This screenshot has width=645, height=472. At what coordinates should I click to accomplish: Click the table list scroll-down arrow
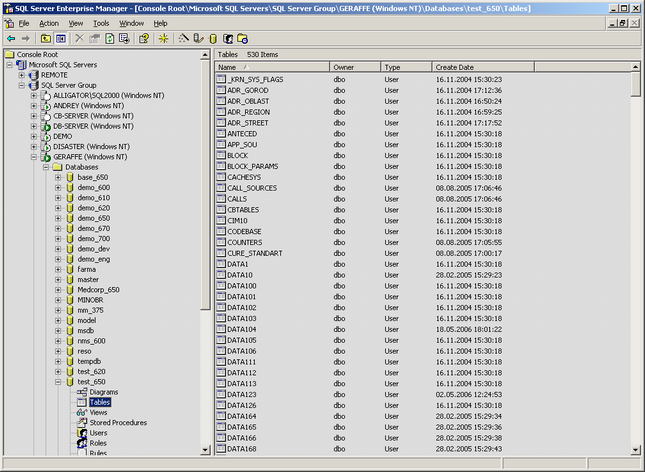(636, 450)
